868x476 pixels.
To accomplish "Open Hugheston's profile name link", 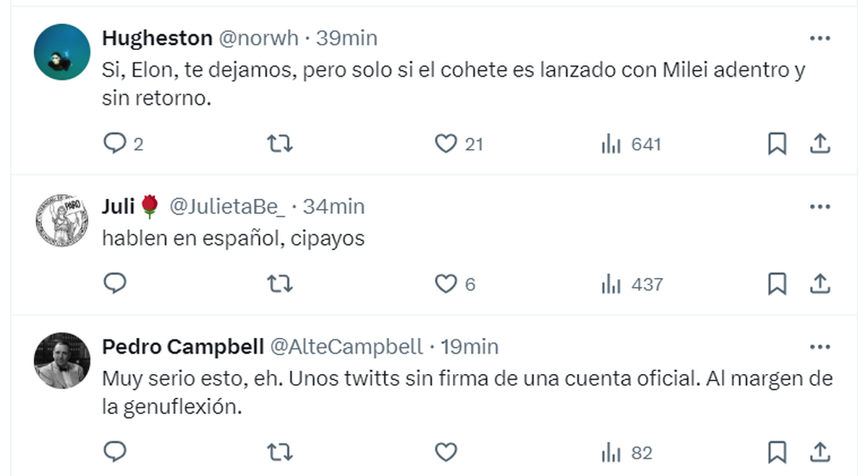I will (157, 38).
